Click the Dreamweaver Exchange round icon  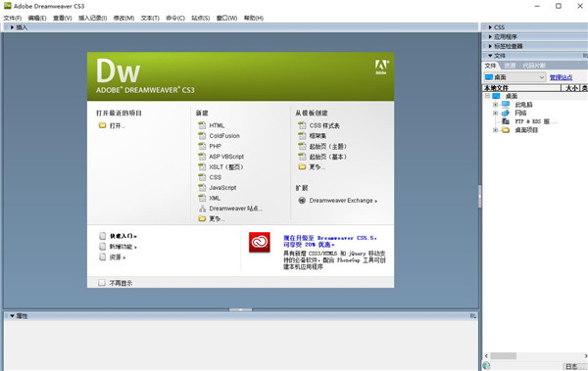click(302, 201)
